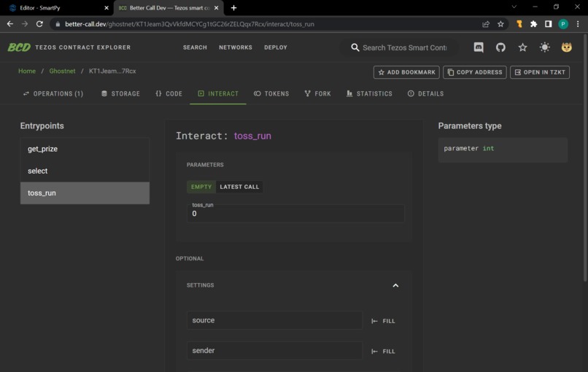The height and width of the screenshot is (372, 588).
Task: Open the Chrome three-dot menu
Action: click(x=578, y=24)
